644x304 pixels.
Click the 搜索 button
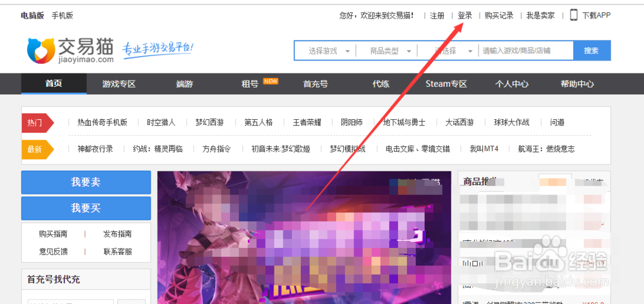[x=592, y=51]
